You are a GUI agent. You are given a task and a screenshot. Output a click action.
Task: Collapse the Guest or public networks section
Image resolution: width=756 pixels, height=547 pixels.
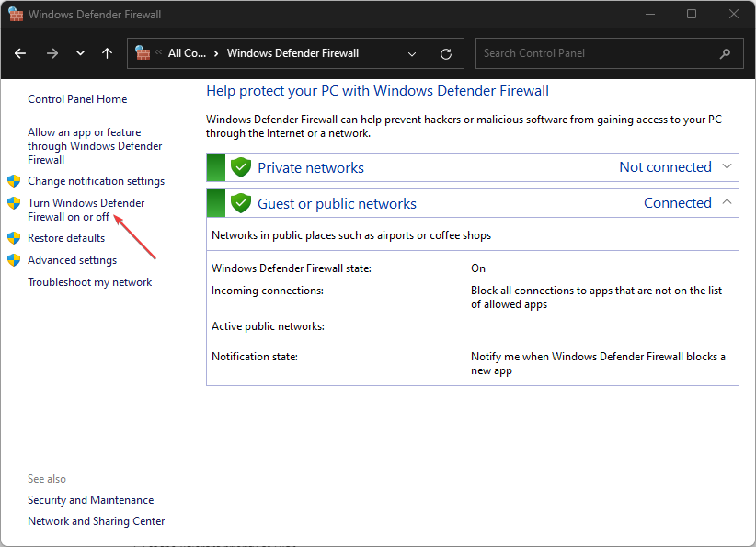[726, 203]
